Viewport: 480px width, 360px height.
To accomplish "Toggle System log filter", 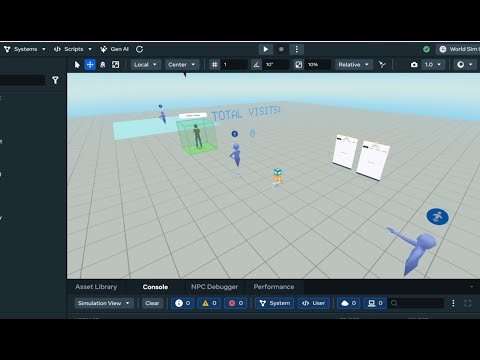I will click(x=275, y=303).
